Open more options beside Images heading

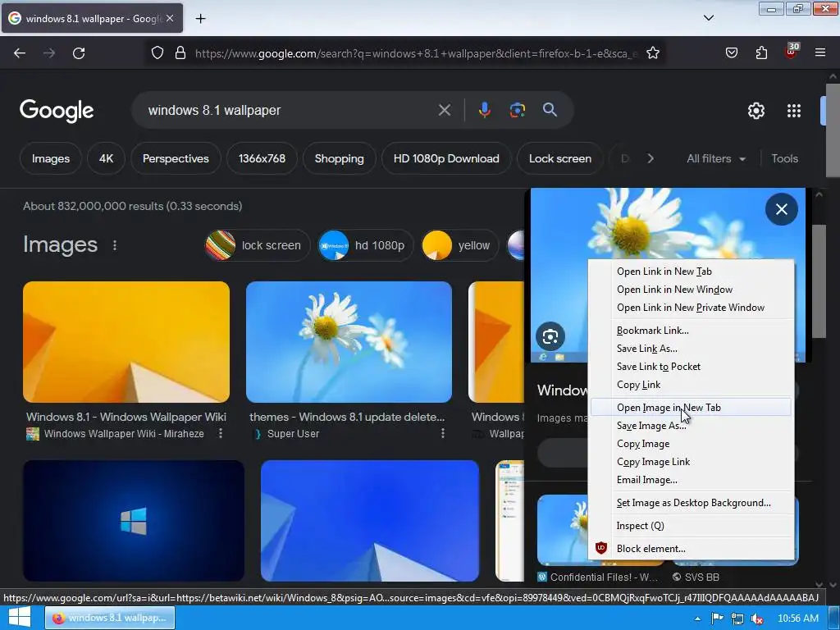[x=115, y=245]
